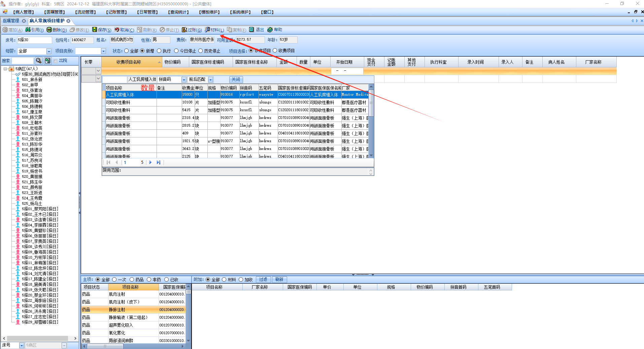Click patient icon for 501_林永新
The width and height of the screenshot is (644, 349).
point(18,80)
